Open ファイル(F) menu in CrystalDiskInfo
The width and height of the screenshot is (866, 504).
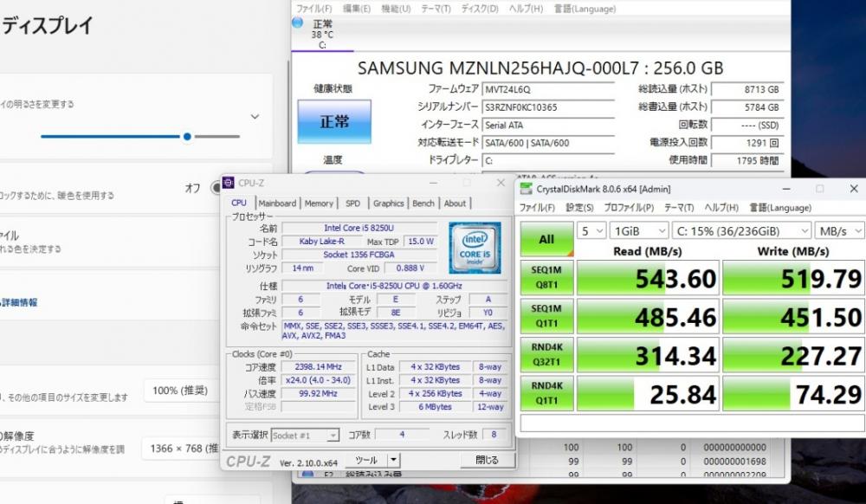point(314,9)
